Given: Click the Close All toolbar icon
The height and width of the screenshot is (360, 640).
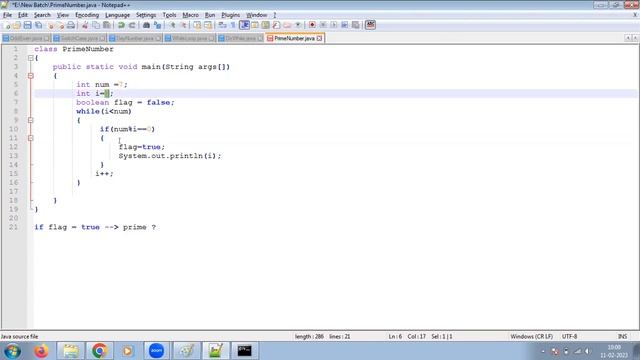Looking at the screenshot, I should tap(61, 25).
